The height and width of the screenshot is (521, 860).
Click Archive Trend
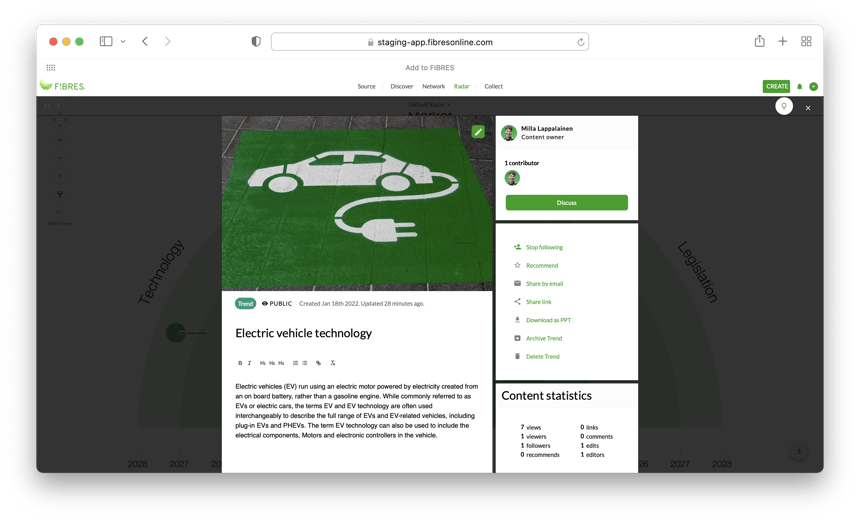tap(544, 338)
